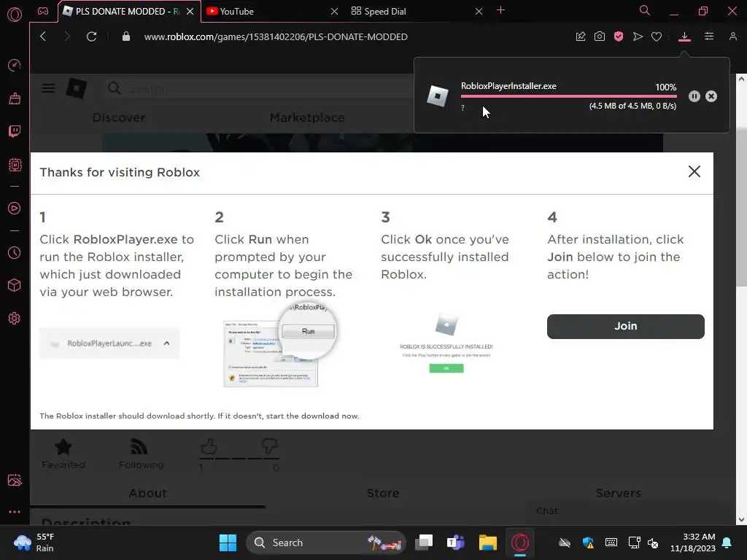Click the taskbar Search box
Screen dimensions: 747x560
(x=326, y=542)
